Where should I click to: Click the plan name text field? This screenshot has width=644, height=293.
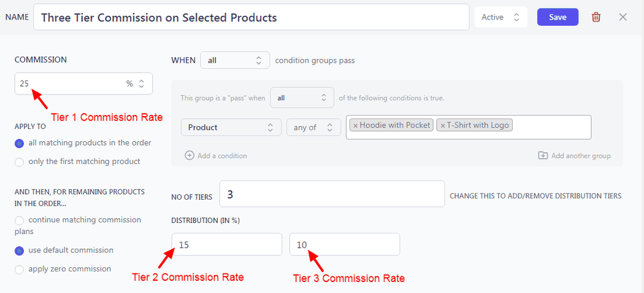(x=251, y=18)
